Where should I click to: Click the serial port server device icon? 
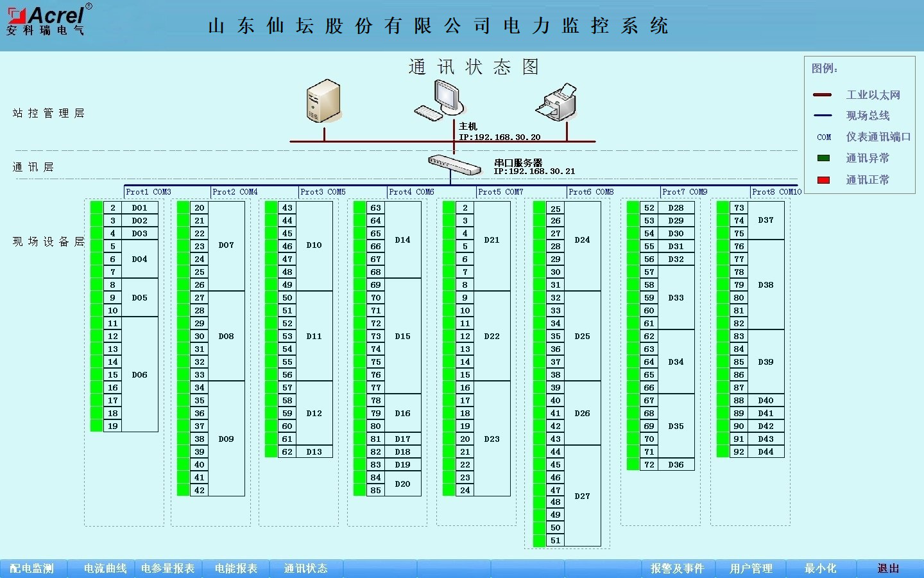click(454, 165)
